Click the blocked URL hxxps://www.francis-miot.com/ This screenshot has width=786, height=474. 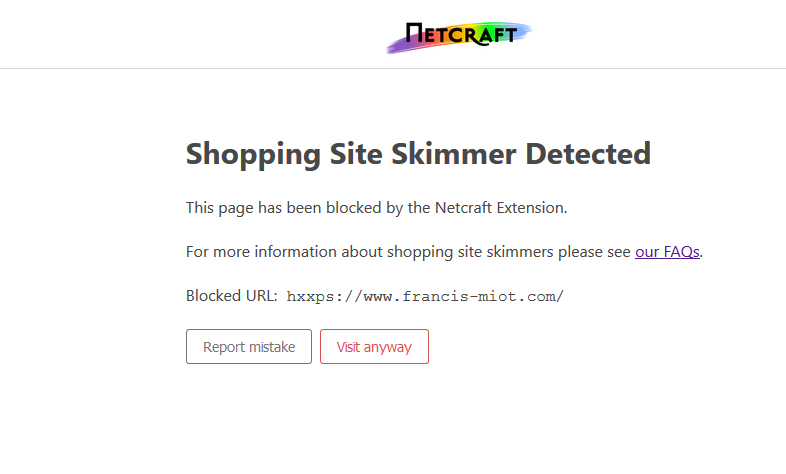pos(425,296)
